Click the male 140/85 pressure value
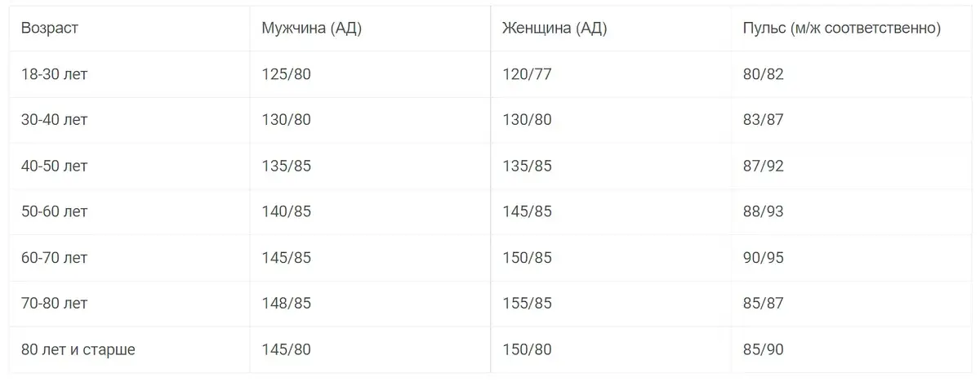Screen dimensions: 980x382 pyautogui.click(x=286, y=211)
